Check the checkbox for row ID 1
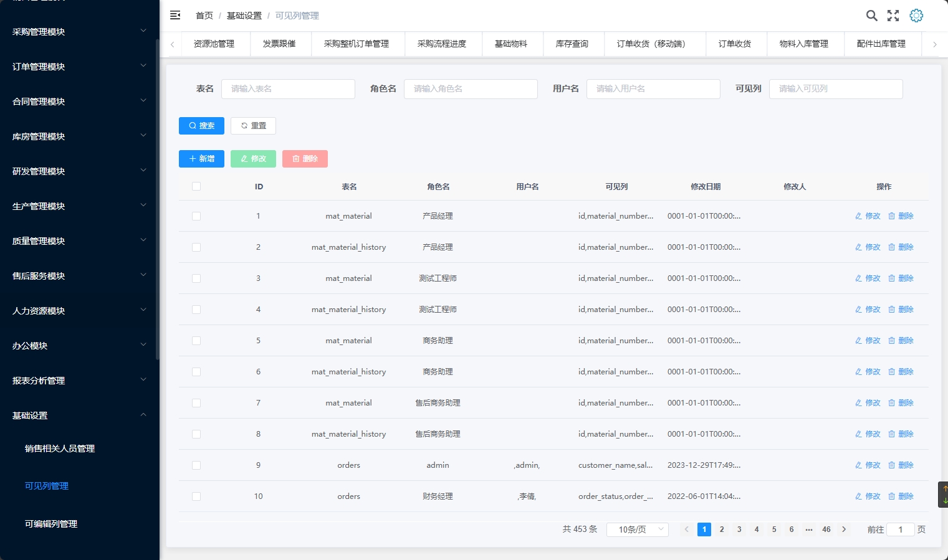Image resolution: width=948 pixels, height=560 pixels. point(196,216)
